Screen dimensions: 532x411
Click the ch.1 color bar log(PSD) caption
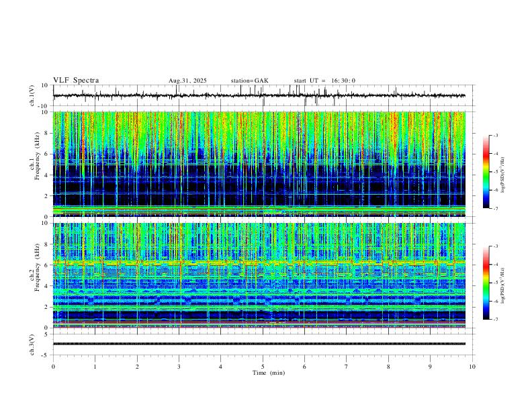(x=503, y=175)
